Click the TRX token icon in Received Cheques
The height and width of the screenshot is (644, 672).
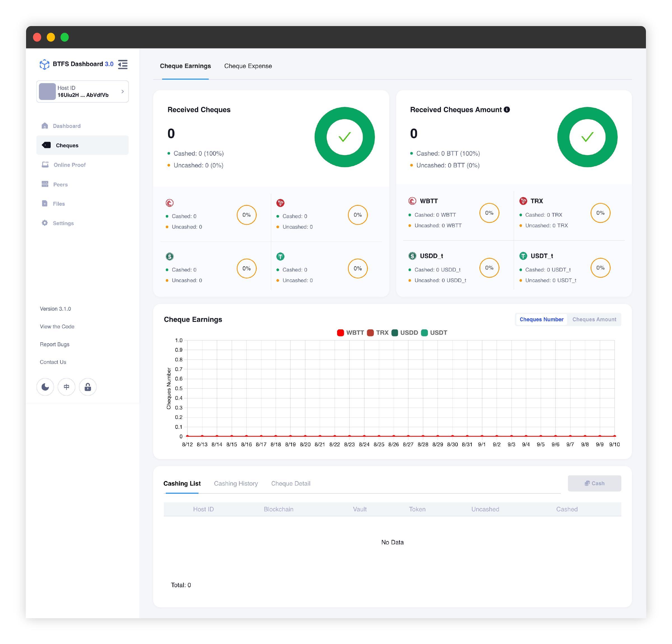(281, 203)
